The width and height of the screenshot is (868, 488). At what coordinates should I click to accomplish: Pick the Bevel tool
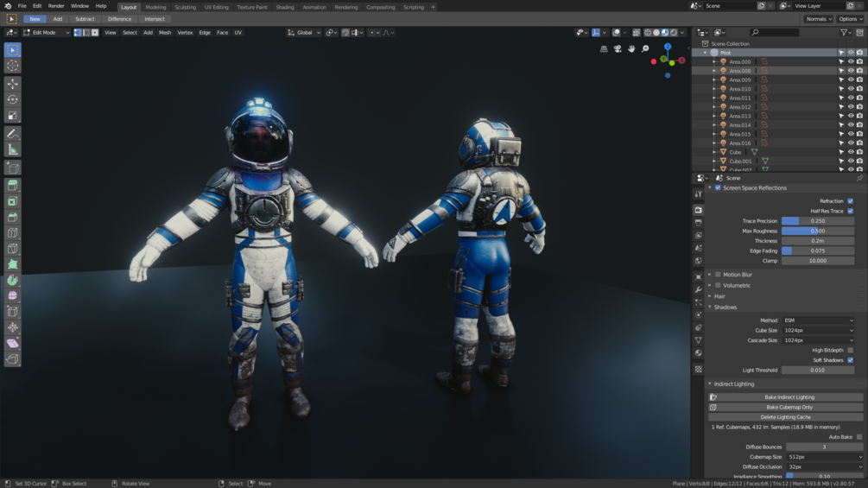point(12,217)
